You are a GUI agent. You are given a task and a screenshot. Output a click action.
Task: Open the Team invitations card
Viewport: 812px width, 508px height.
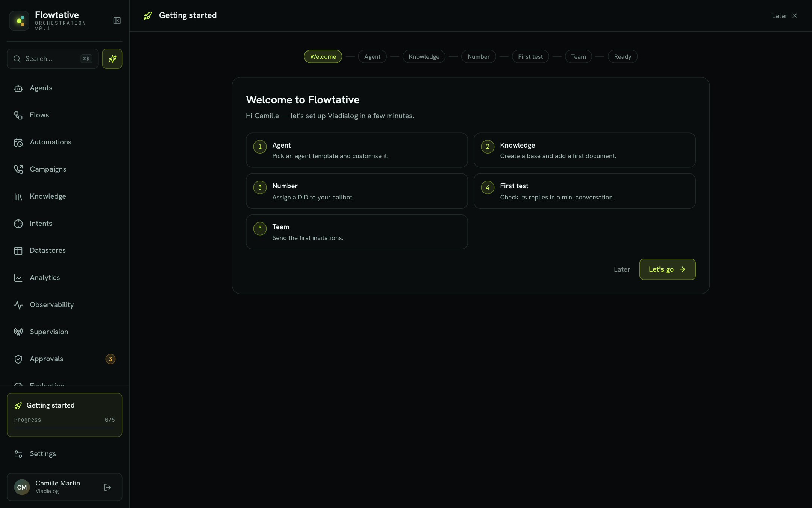[357, 232]
